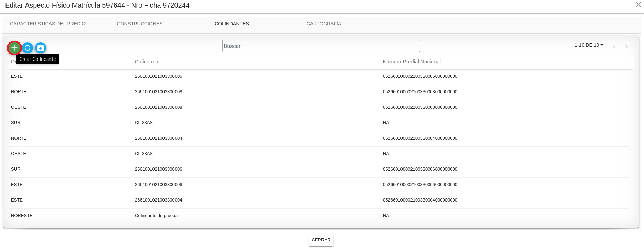The height and width of the screenshot is (250, 644).
Task: Click the Crear Colindante tooltip label
Action: point(37,59)
